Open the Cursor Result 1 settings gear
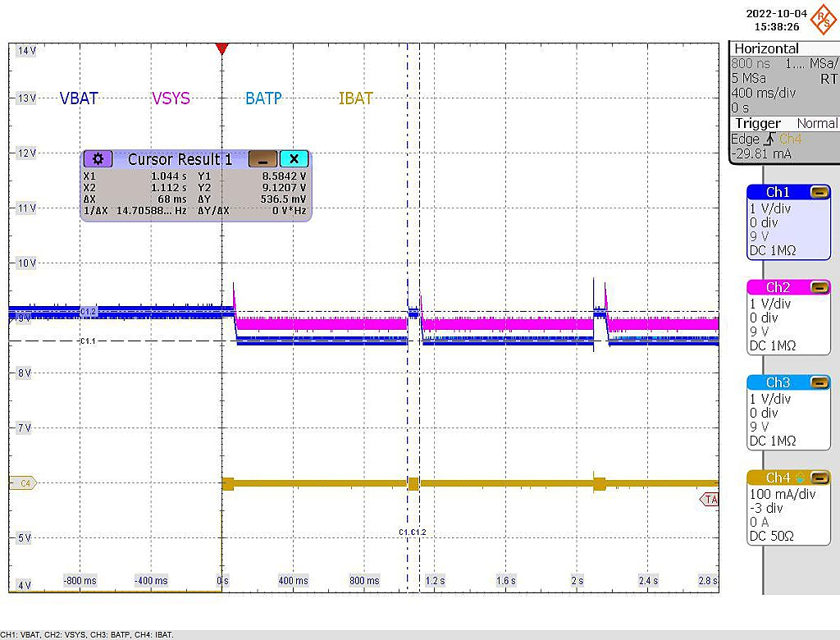The image size is (840, 640). pos(98,158)
